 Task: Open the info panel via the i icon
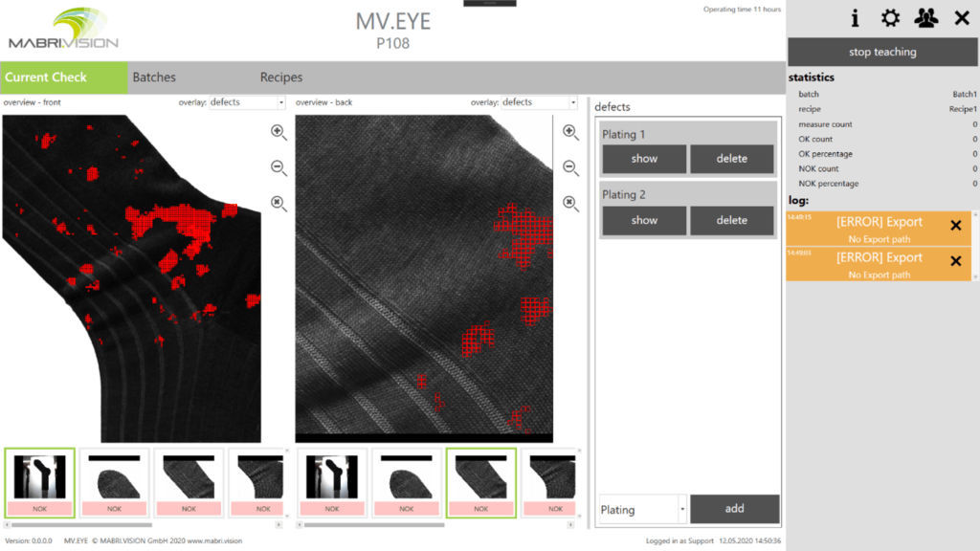pyautogui.click(x=855, y=17)
